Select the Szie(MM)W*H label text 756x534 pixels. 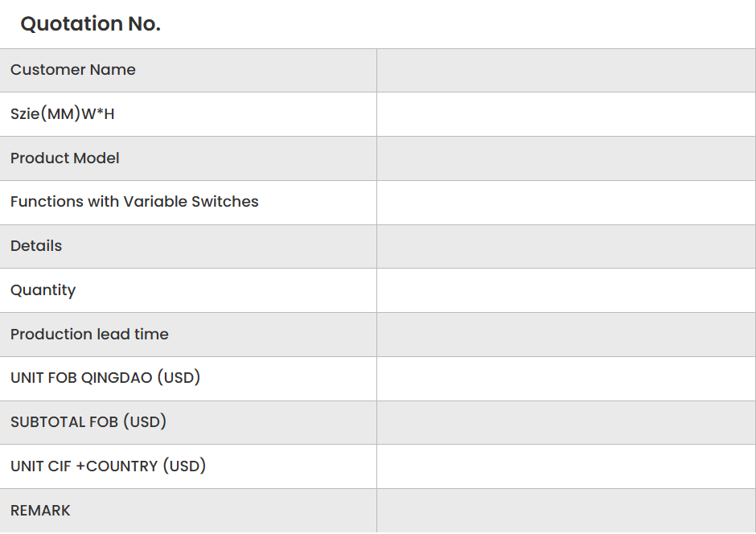[x=62, y=114]
